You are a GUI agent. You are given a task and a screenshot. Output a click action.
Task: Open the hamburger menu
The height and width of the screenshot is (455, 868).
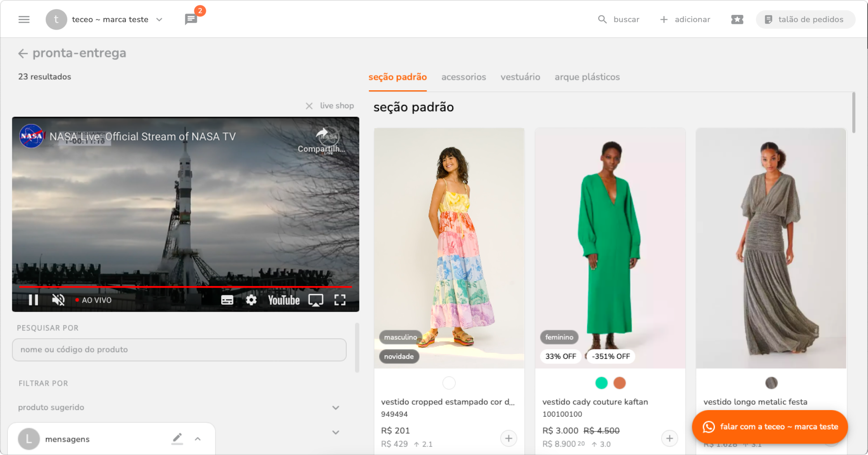(24, 19)
